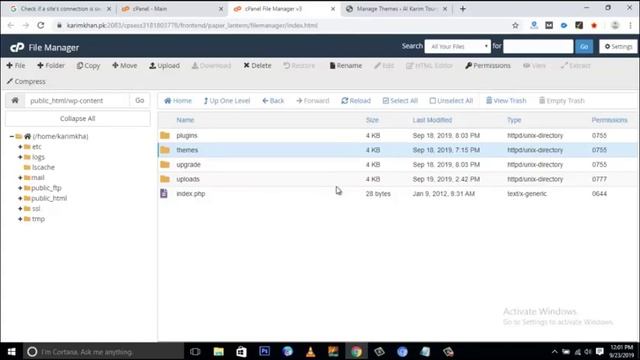Viewport: 640px width, 360px height.
Task: Click the Delete toolbar button
Action: 258,65
